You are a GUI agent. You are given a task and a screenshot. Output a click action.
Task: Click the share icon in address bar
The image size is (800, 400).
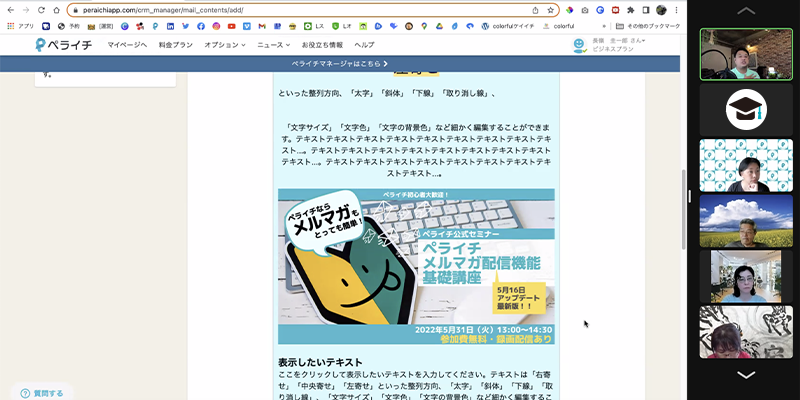click(x=536, y=10)
